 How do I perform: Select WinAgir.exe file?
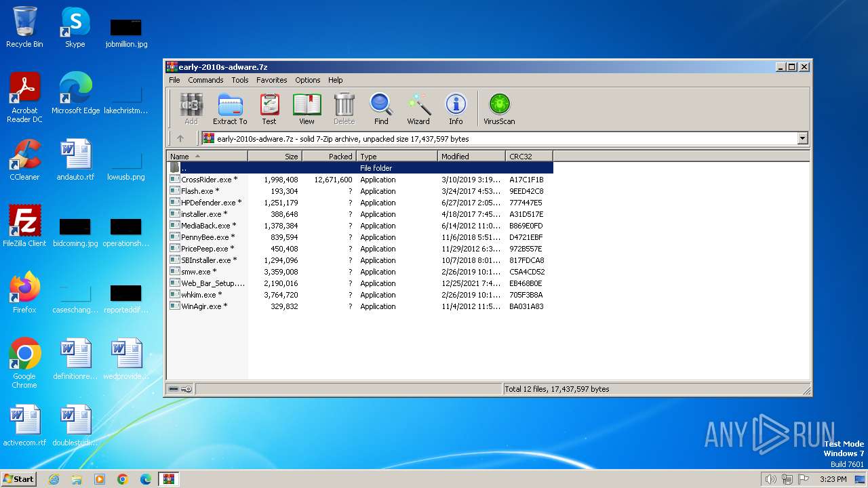pyautogui.click(x=360, y=306)
